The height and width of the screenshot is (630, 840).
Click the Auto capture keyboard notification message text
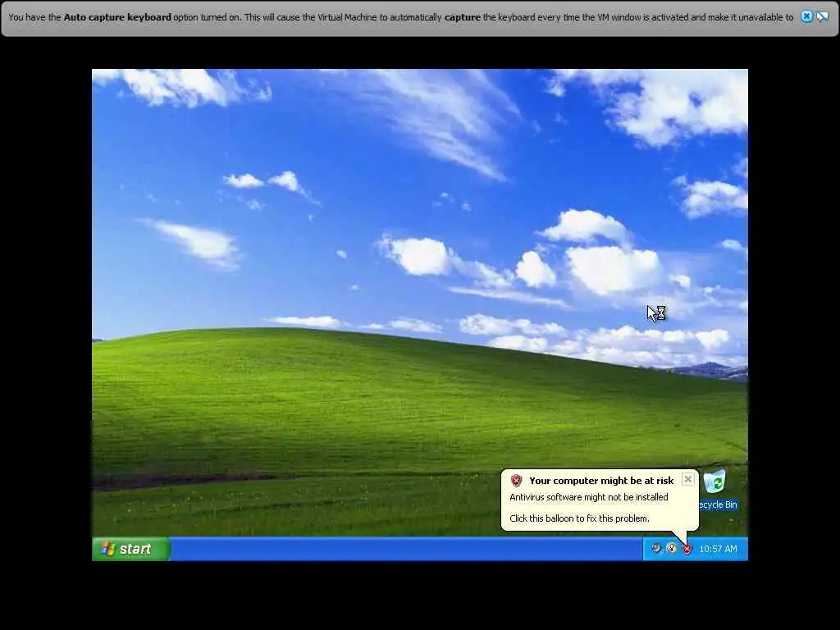pos(400,17)
